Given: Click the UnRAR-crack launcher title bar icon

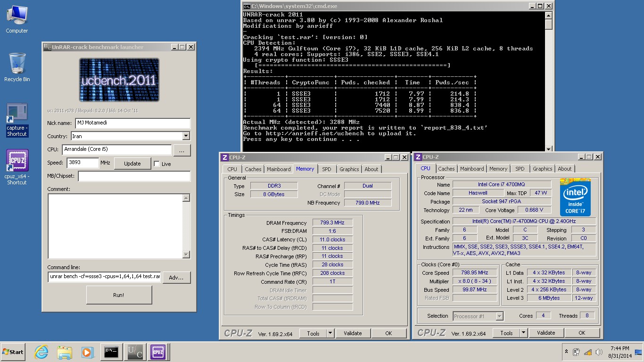Looking at the screenshot, I should 48,47.
